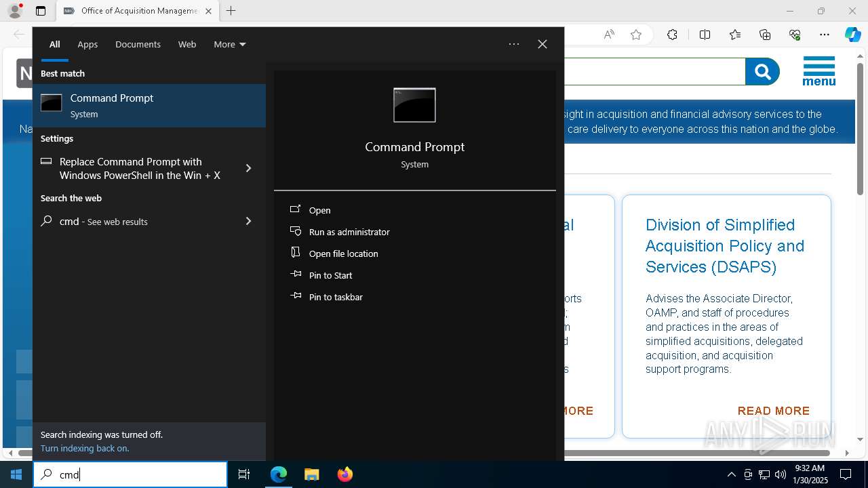
Task: Click the Command Prompt icon in best match
Action: (x=52, y=103)
